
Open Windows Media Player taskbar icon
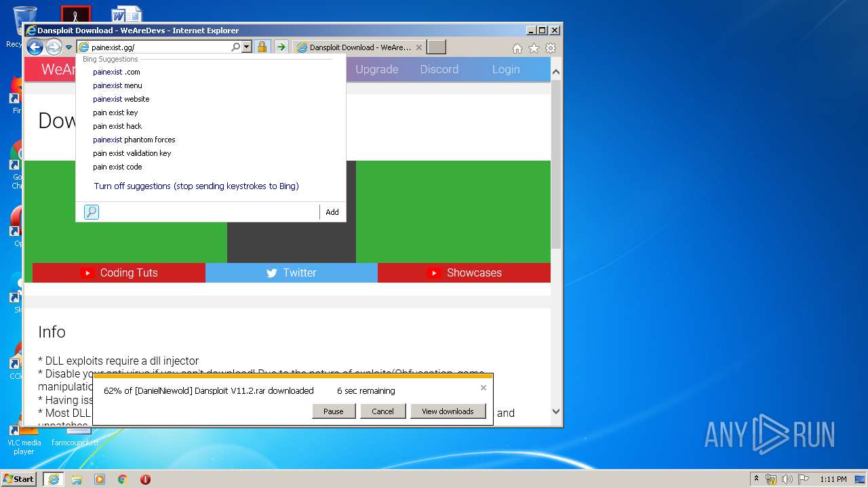[100, 479]
